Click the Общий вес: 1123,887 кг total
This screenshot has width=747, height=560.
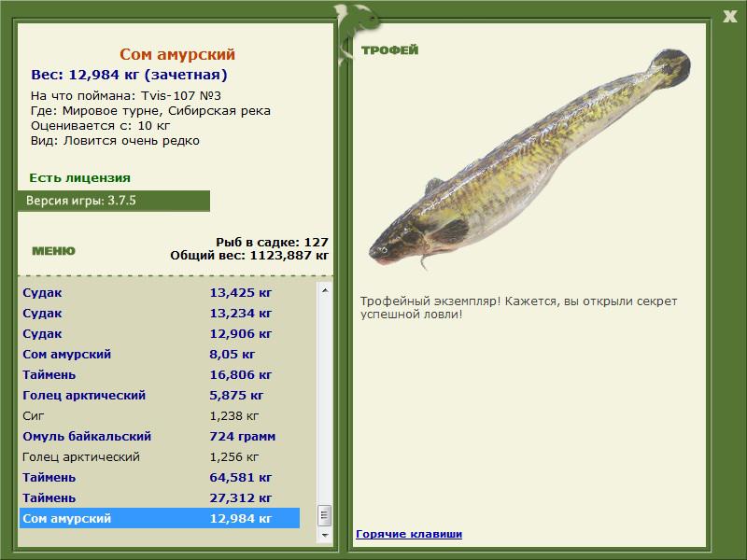(249, 255)
